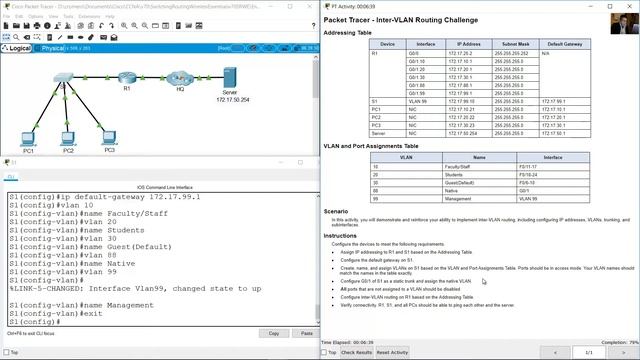
Task: Open the File menu
Action: (7, 16)
